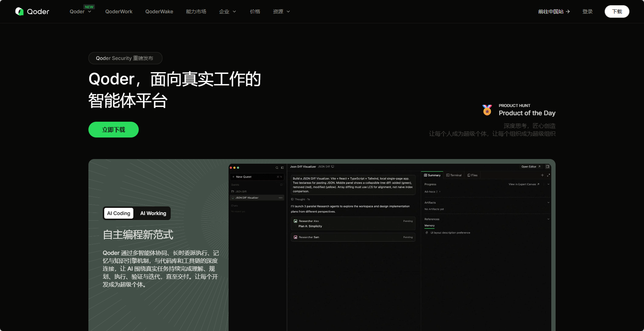644x331 pixels.
Task: Select the Memory tab under References
Action: pyautogui.click(x=429, y=226)
